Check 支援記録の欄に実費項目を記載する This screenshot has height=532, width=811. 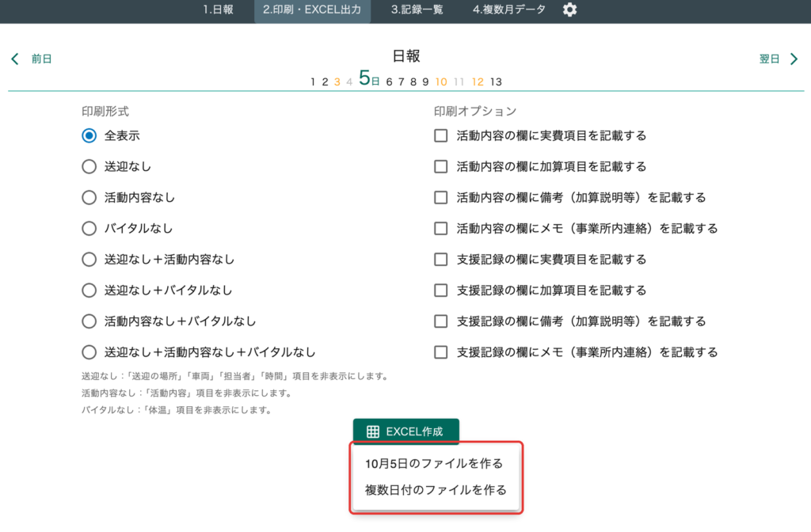click(440, 260)
